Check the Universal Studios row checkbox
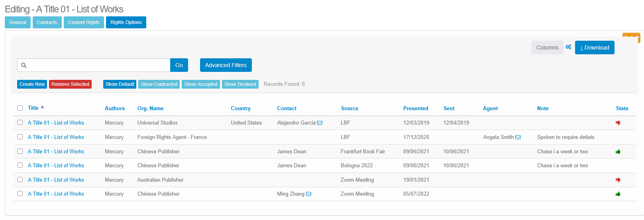644x220 pixels. click(20, 123)
